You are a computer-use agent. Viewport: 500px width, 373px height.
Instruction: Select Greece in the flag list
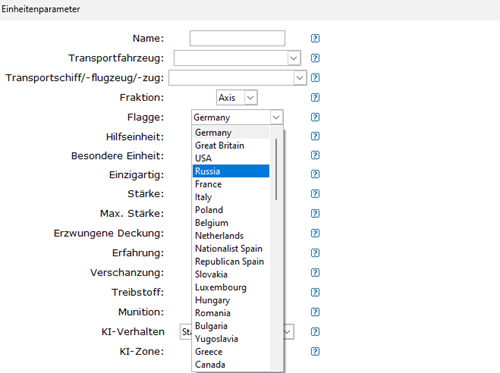(x=231, y=351)
